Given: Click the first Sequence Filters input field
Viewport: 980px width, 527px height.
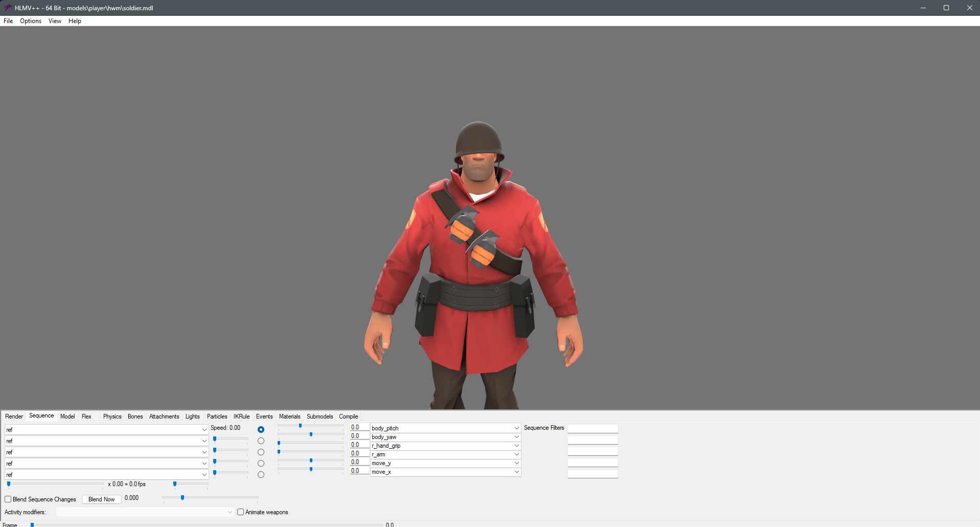Looking at the screenshot, I should (592, 429).
